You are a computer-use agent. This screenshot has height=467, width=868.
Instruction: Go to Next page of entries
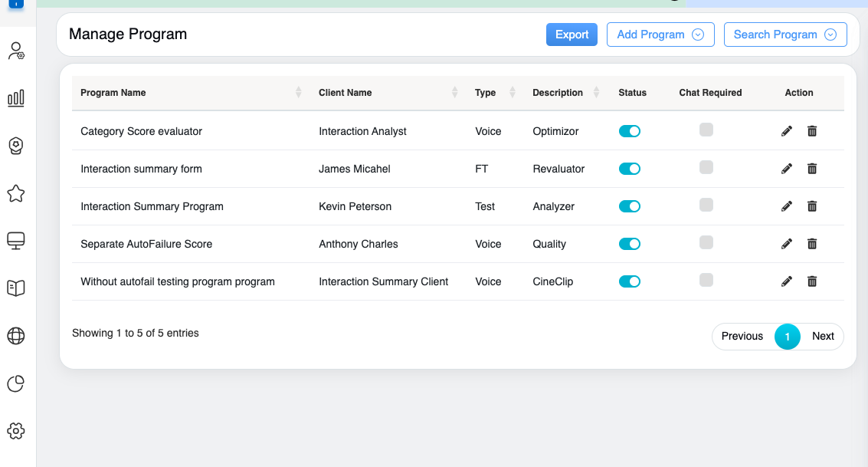[x=823, y=336]
